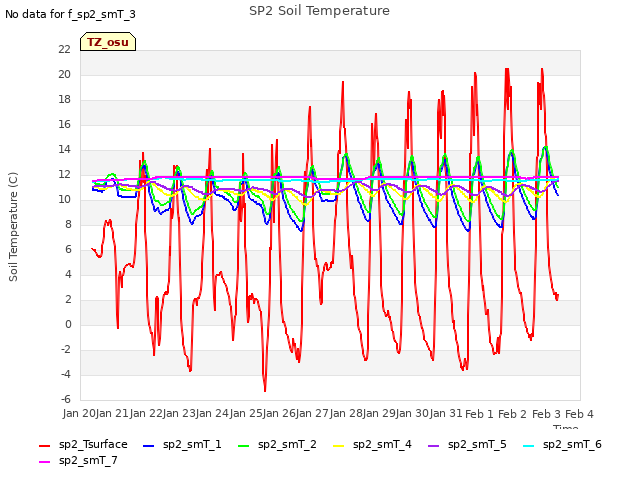Click the 0 y-axis tick label
The width and height of the screenshot is (640, 480).
click(68, 324)
